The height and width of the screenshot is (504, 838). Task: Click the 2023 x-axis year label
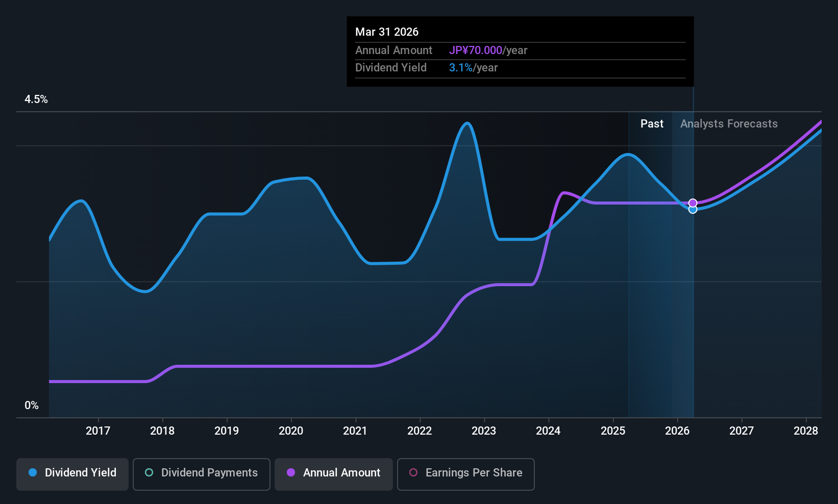click(484, 431)
